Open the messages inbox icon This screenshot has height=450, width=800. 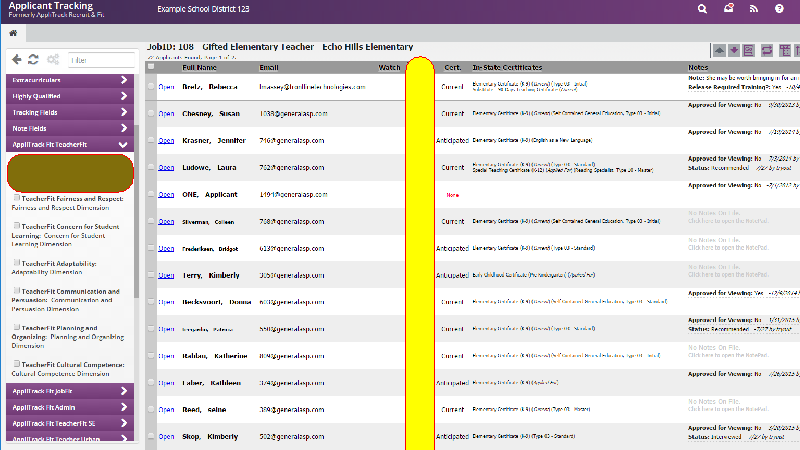pyautogui.click(x=729, y=8)
